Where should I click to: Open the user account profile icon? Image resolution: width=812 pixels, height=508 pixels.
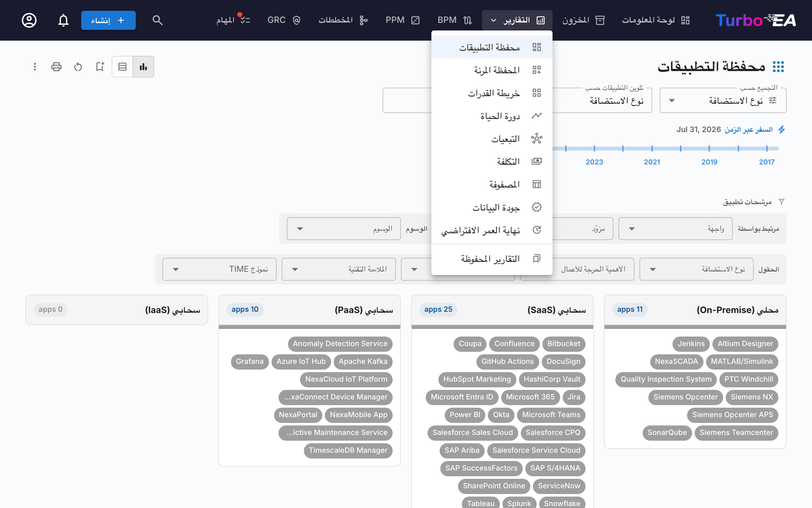click(29, 20)
